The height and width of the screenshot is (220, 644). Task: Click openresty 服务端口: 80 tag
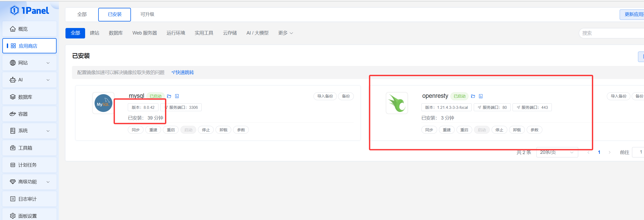click(492, 108)
